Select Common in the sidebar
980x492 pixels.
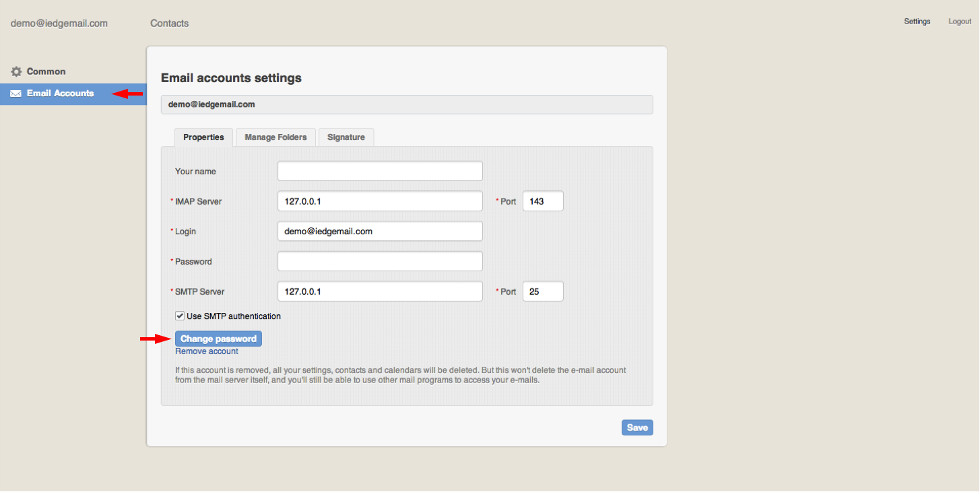tap(46, 71)
